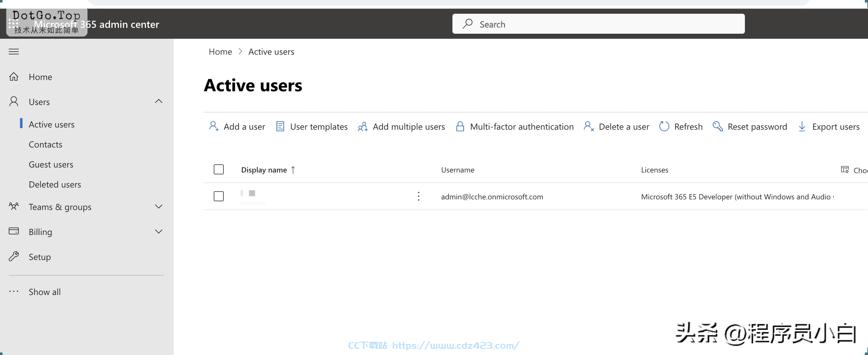Collapse the Users section chevron
This screenshot has height=355, width=868.
pyautogui.click(x=158, y=101)
